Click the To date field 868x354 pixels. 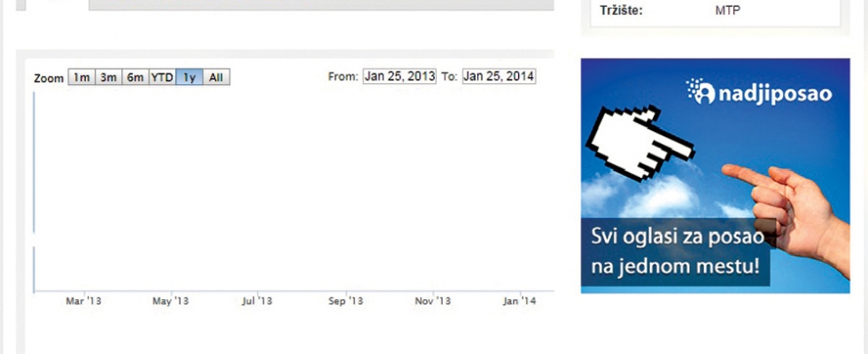coord(499,77)
